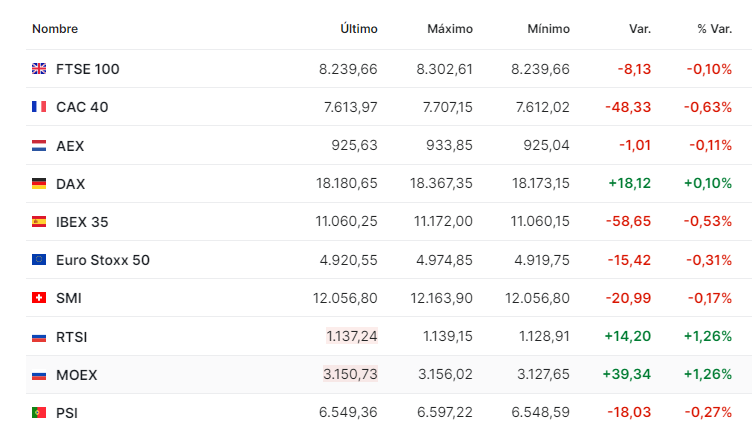
Task: Open the DAX index link
Action: tap(70, 184)
